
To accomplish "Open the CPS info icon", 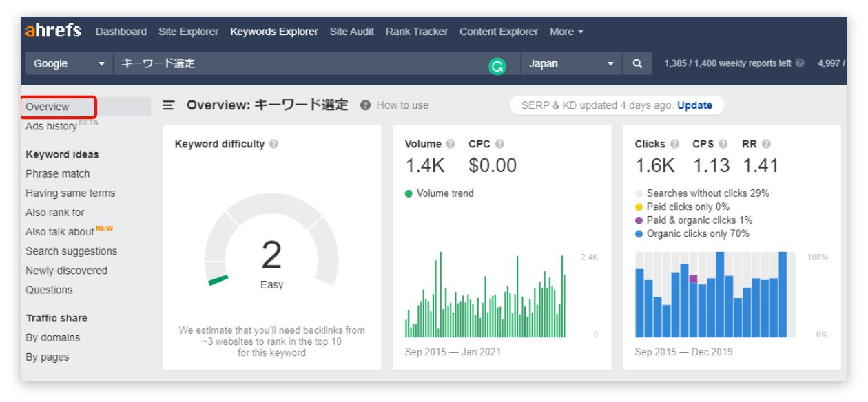I will click(x=723, y=145).
